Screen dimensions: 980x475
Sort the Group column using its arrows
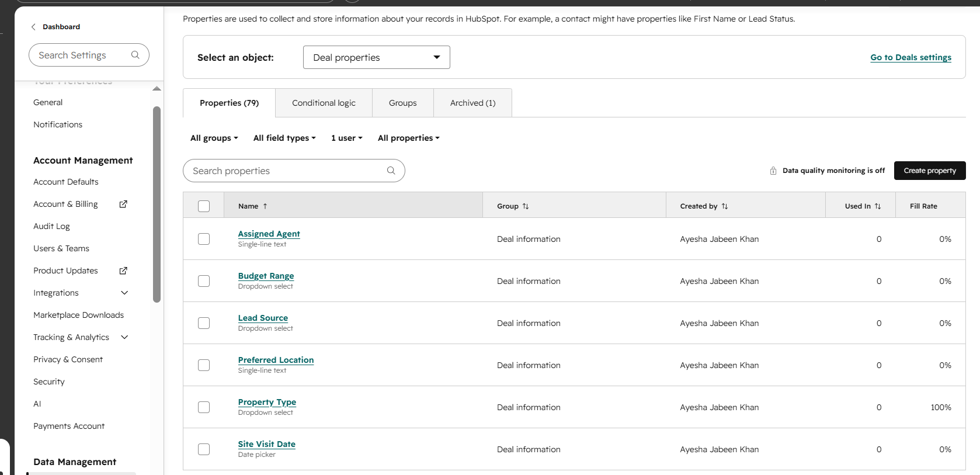526,206
